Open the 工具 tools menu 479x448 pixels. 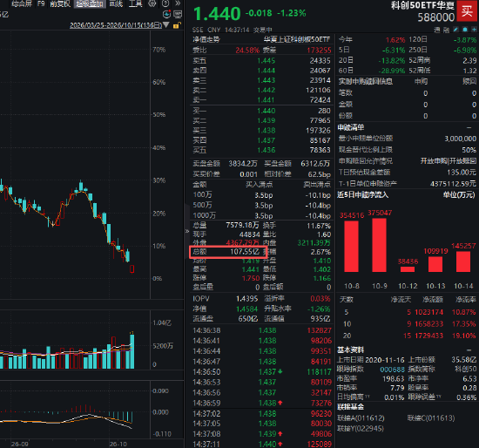(136, 3)
